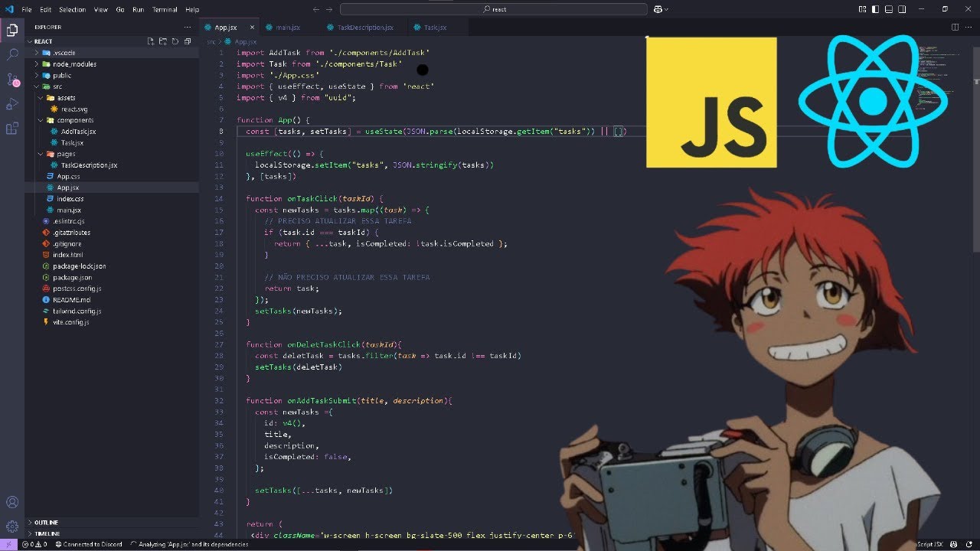Screen dimensions: 980x551
Task: Open the Help menu
Action: (192, 9)
